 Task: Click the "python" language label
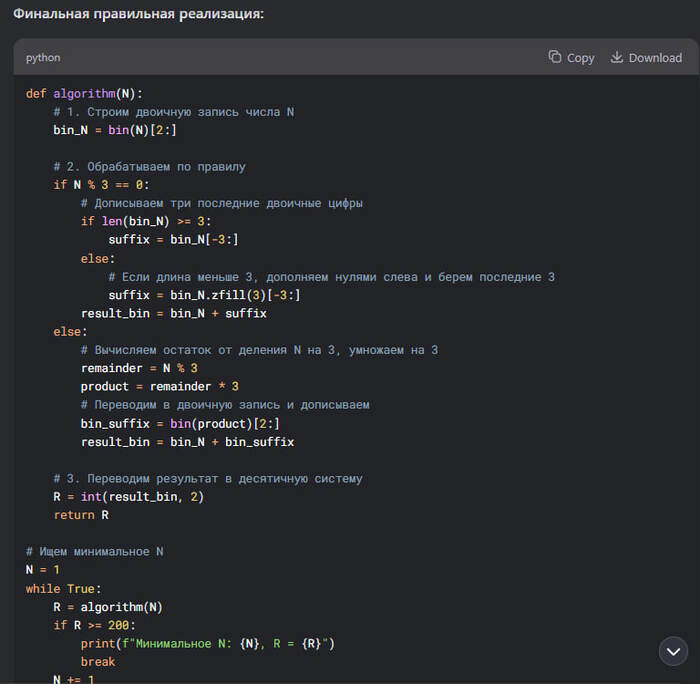coord(43,58)
